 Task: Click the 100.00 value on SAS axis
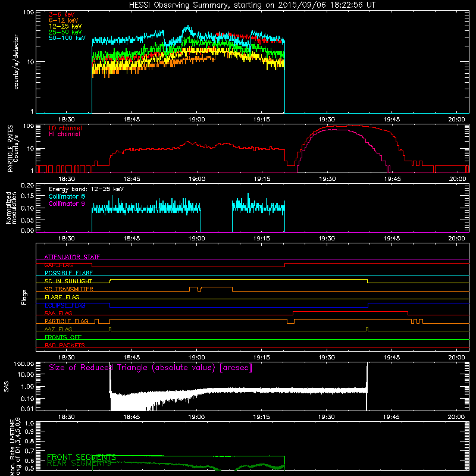24,364
